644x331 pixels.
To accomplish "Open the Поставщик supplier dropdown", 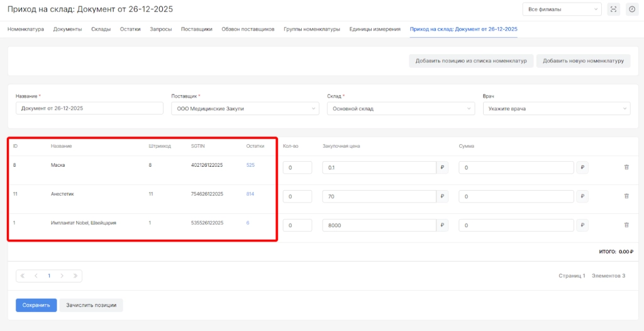I will (245, 109).
